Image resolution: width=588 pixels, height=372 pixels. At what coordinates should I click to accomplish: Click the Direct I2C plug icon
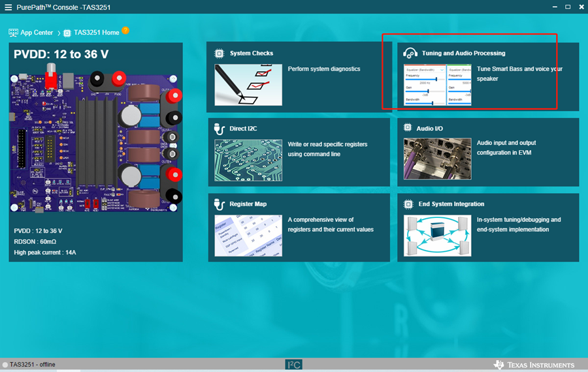tap(219, 129)
